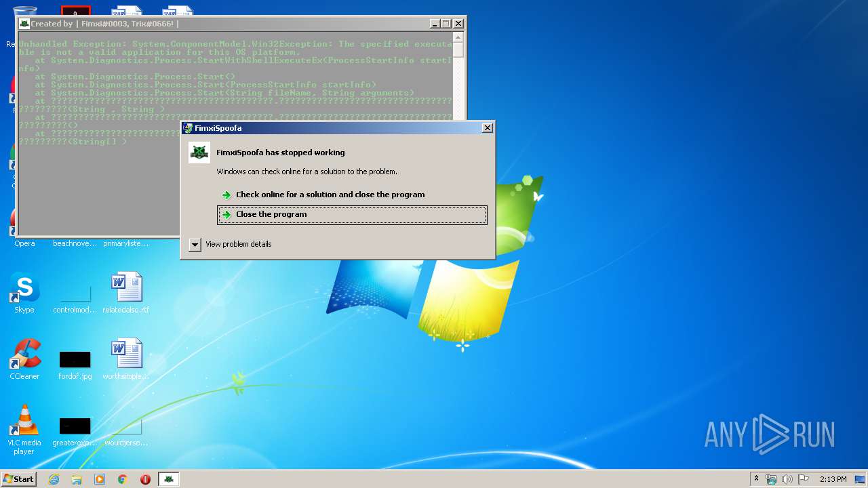Select greaterexp desktop file
Image resolution: width=868 pixels, height=488 pixels.
(x=75, y=431)
